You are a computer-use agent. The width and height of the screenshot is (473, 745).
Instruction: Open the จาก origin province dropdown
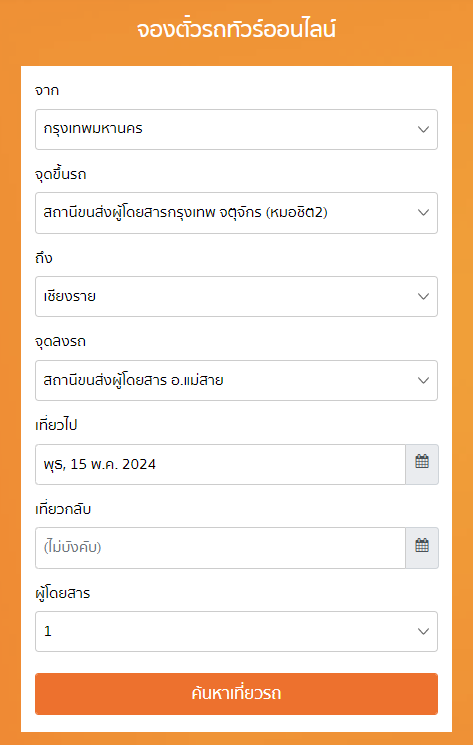(x=236, y=129)
